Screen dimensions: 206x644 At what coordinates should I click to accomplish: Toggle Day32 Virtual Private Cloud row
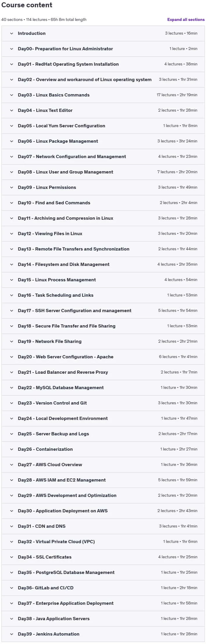point(103,542)
